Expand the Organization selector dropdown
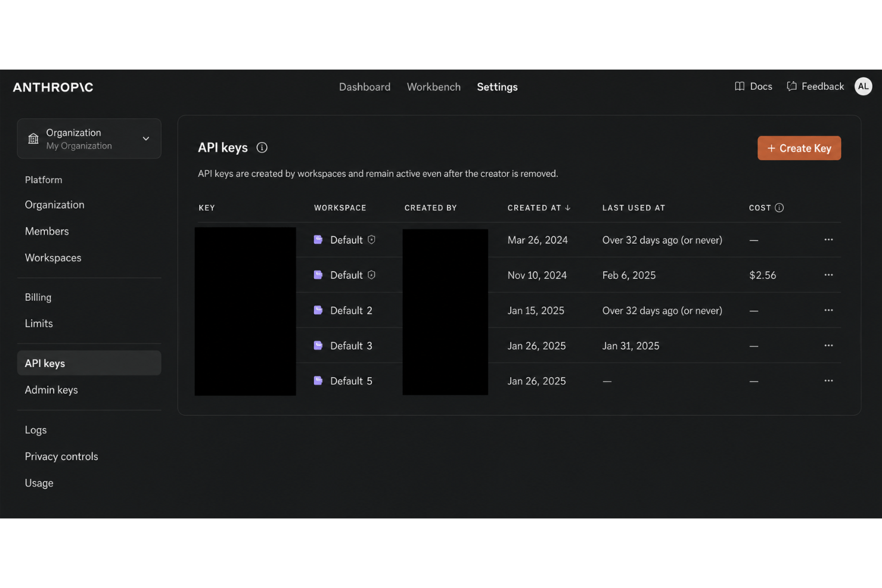The width and height of the screenshot is (882, 588). click(89, 139)
